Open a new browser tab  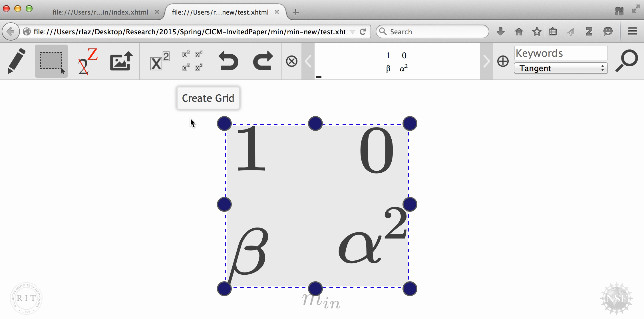(296, 12)
